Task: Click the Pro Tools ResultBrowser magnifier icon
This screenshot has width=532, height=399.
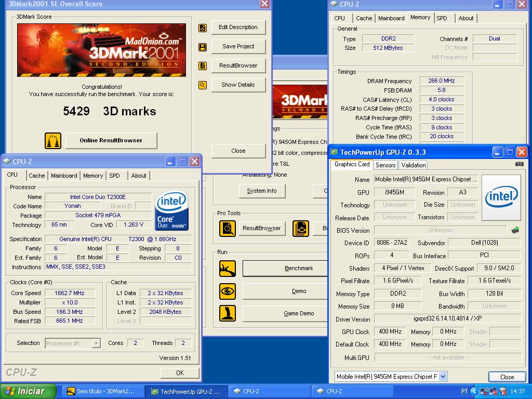Action: [x=228, y=229]
